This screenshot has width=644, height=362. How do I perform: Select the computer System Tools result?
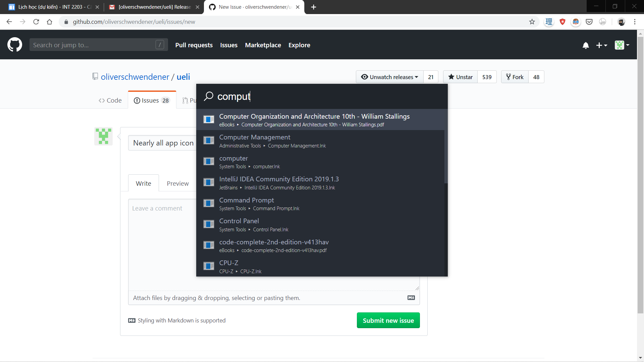click(320, 162)
